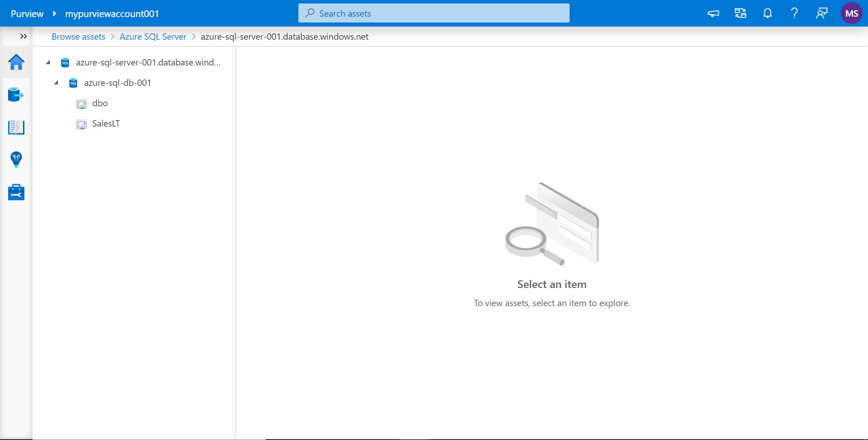
Task: Select the azure-sql-server-001 server item
Action: click(x=148, y=63)
